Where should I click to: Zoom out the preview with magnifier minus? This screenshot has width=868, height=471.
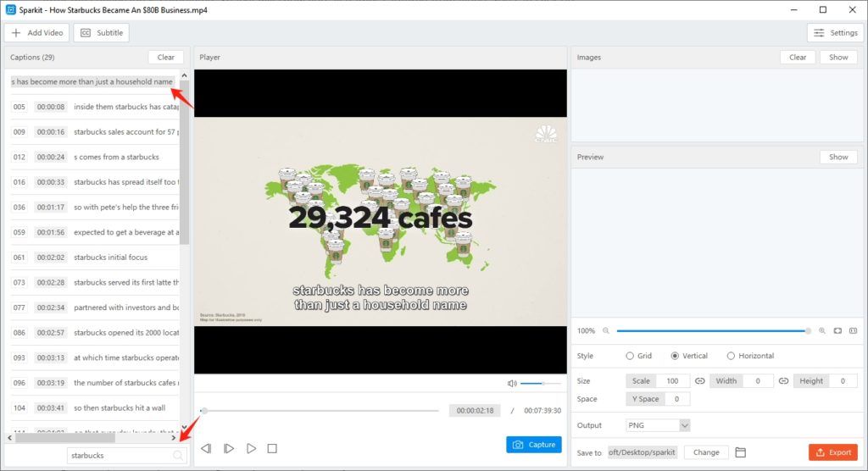click(605, 330)
